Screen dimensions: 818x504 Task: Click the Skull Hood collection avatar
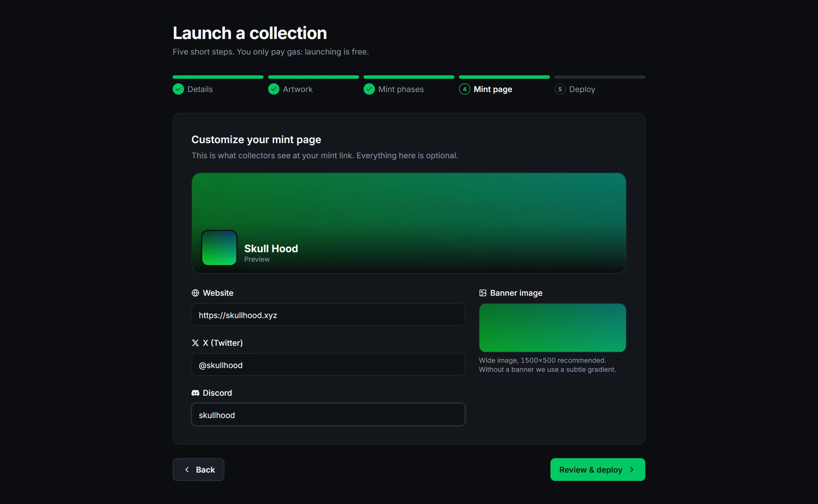point(219,248)
